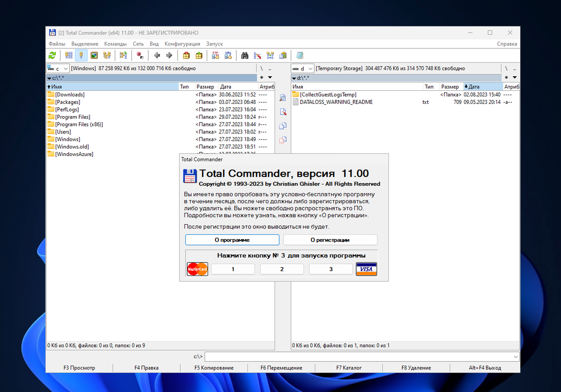This screenshot has height=392, width=561.
Task: Click the View magnifier icon between panels
Action: point(283,98)
